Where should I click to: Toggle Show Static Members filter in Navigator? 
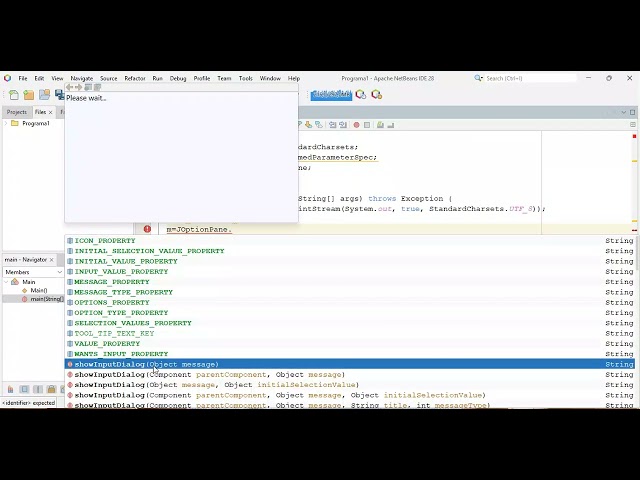38,389
